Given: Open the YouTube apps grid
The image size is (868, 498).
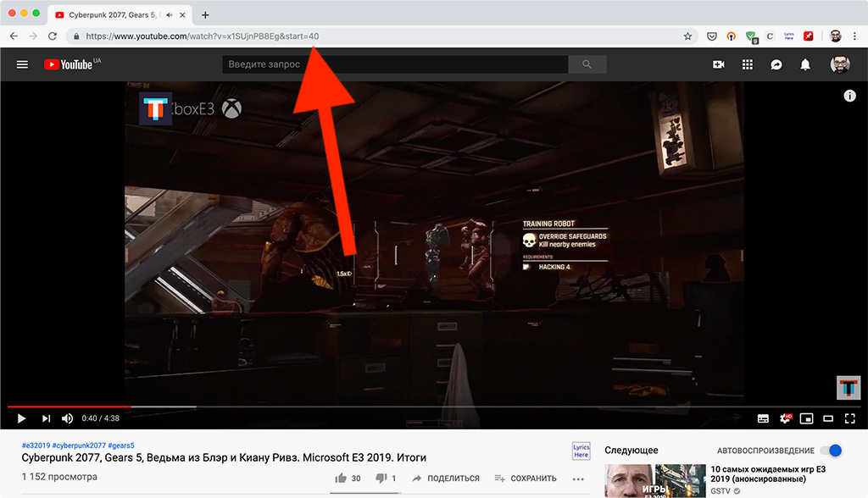Looking at the screenshot, I should pyautogui.click(x=748, y=64).
